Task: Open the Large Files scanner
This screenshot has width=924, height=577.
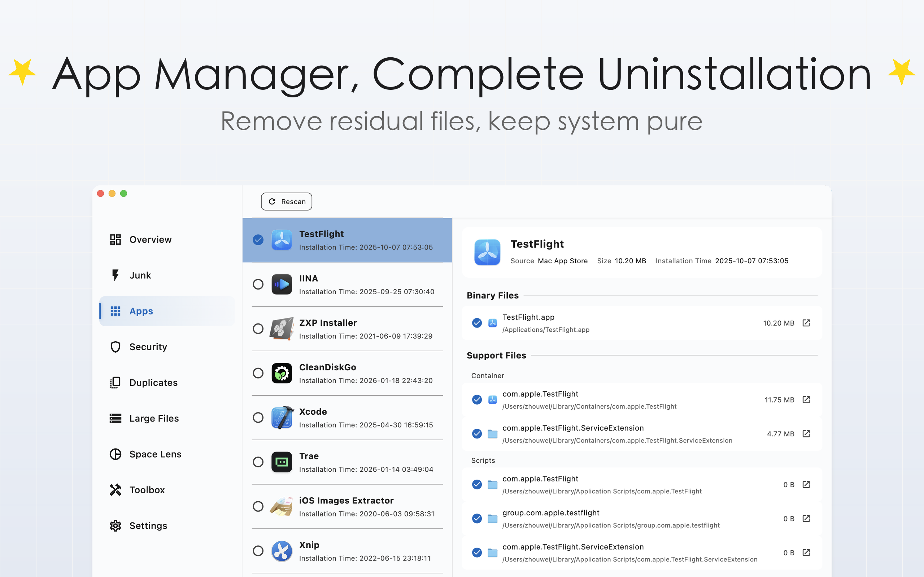Action: click(x=153, y=418)
